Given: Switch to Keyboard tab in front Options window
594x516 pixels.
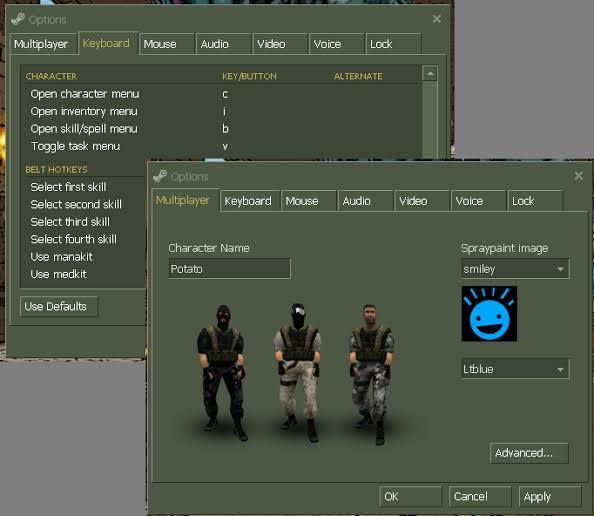Looking at the screenshot, I should (x=250, y=201).
